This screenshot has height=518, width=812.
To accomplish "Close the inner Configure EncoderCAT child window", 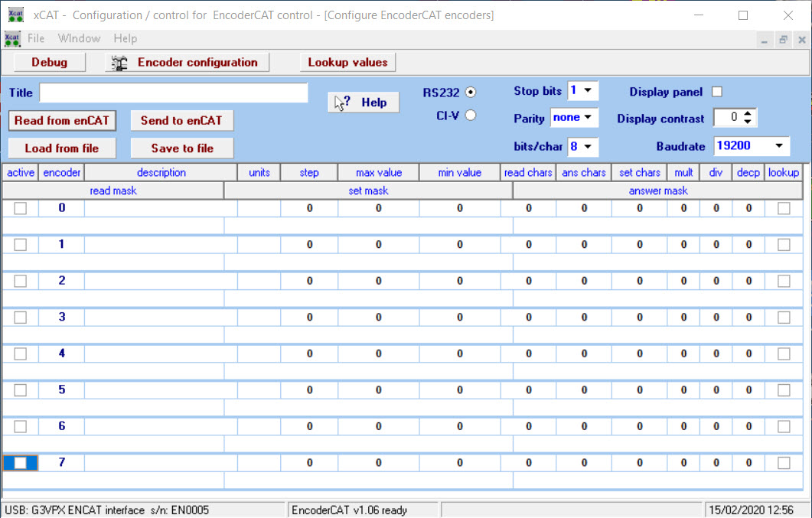I will pos(801,40).
